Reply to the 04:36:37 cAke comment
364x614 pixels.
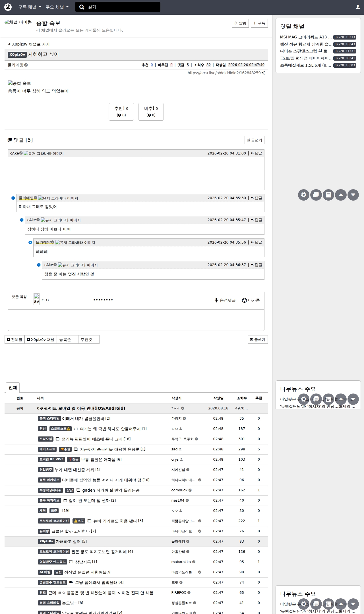click(256, 265)
